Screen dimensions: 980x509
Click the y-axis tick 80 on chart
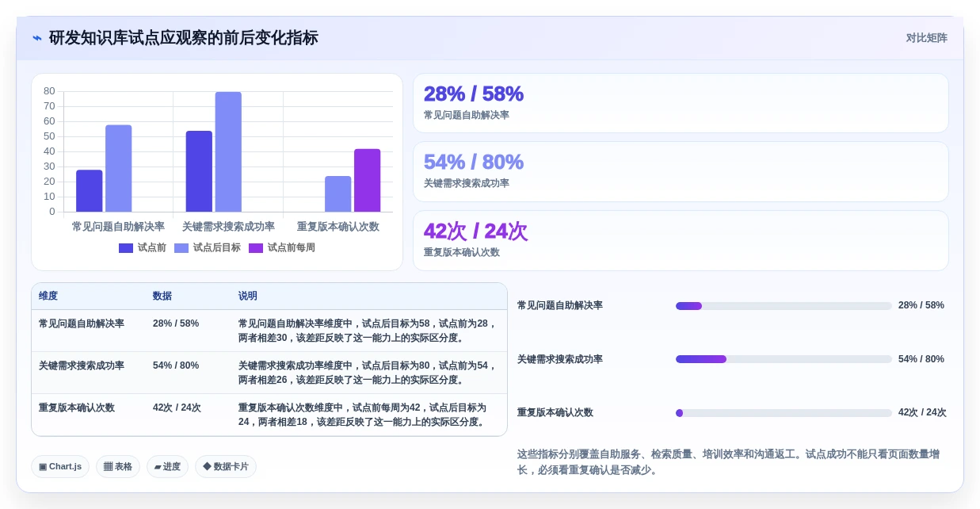point(49,91)
